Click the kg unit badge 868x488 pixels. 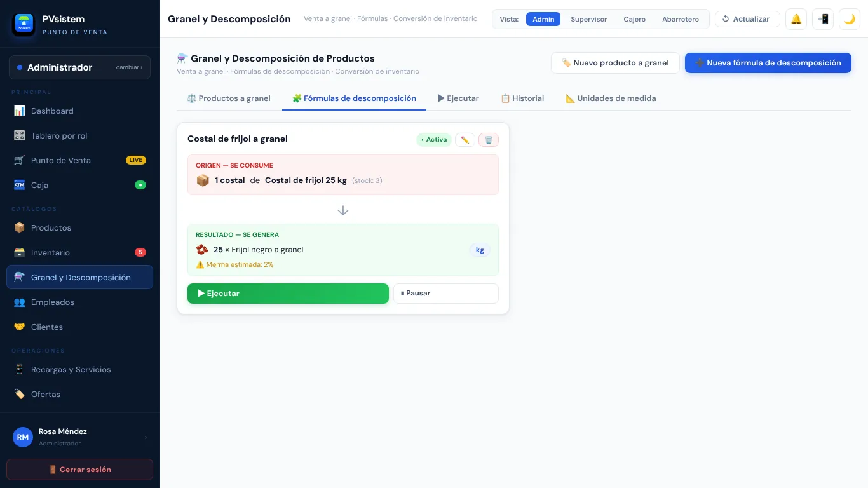pos(480,250)
